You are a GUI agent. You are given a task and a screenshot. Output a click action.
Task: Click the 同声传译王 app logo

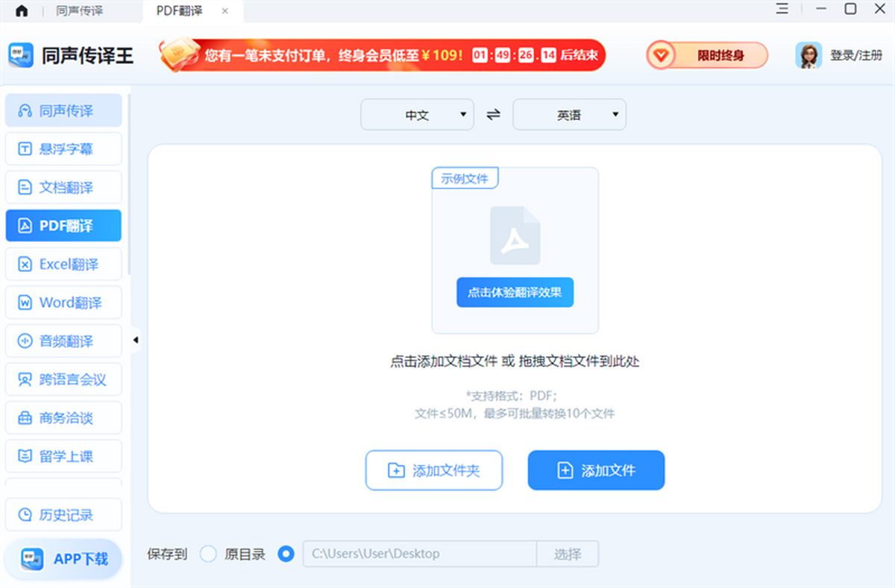point(21,55)
